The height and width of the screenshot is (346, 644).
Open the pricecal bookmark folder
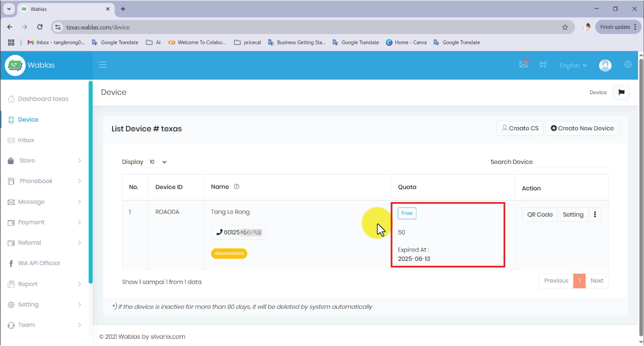click(x=248, y=42)
